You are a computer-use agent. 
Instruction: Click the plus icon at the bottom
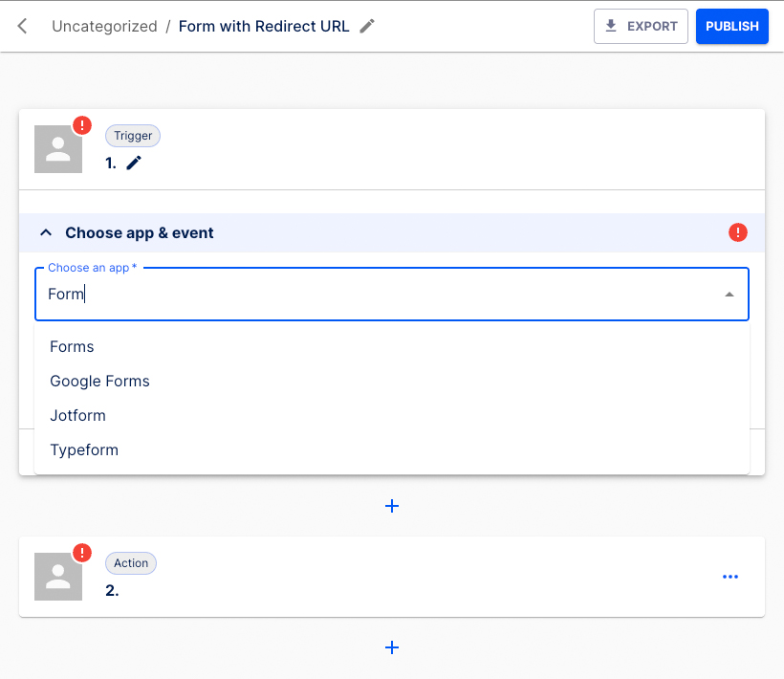(392, 647)
